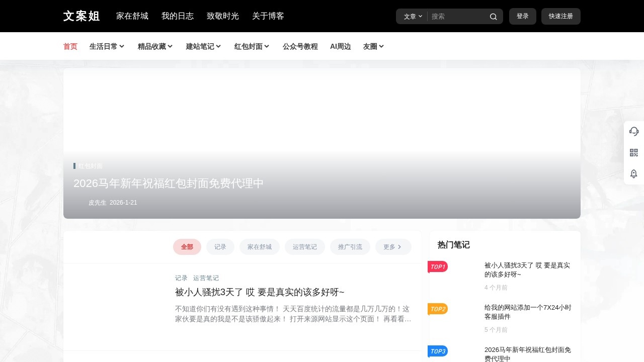
Task: Go to 首页 nav item
Action: coord(70,46)
